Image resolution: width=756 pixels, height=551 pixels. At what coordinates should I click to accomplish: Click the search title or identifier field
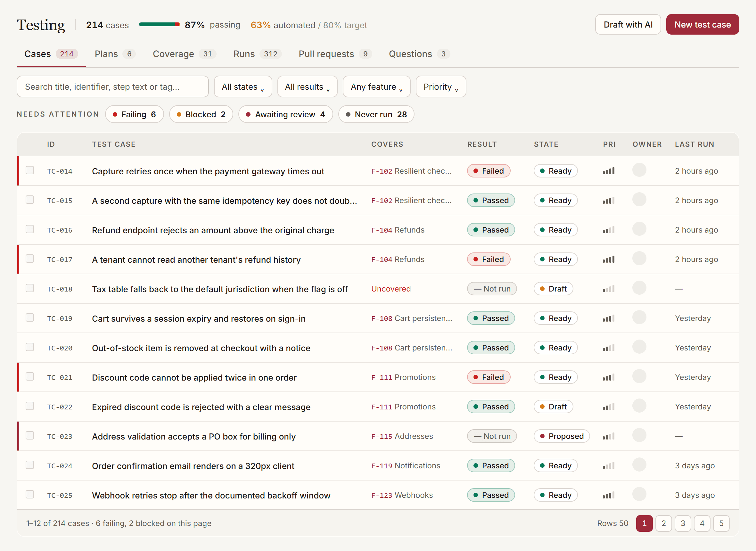[113, 87]
